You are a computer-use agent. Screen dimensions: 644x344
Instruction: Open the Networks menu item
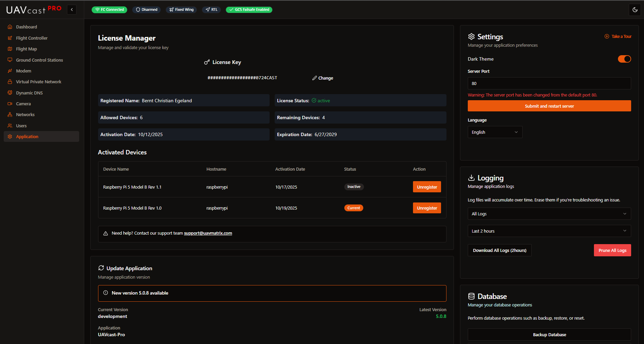[x=25, y=114]
